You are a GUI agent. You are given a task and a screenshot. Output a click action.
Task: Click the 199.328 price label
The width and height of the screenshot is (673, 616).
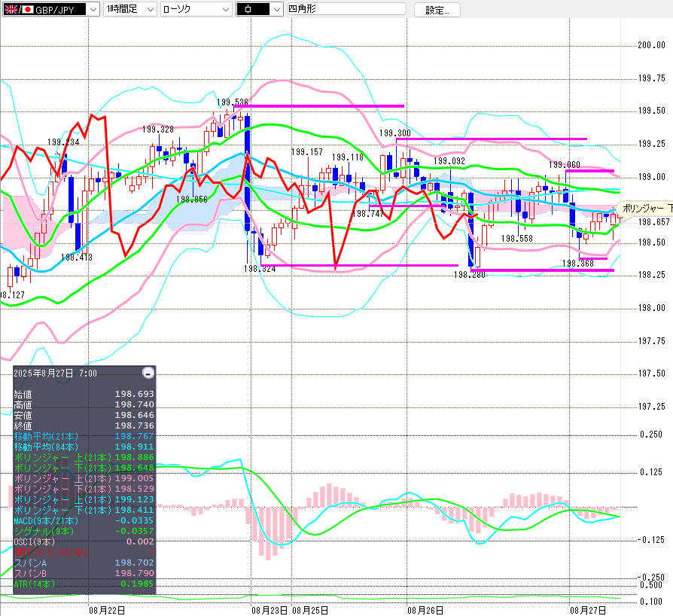pyautogui.click(x=158, y=130)
